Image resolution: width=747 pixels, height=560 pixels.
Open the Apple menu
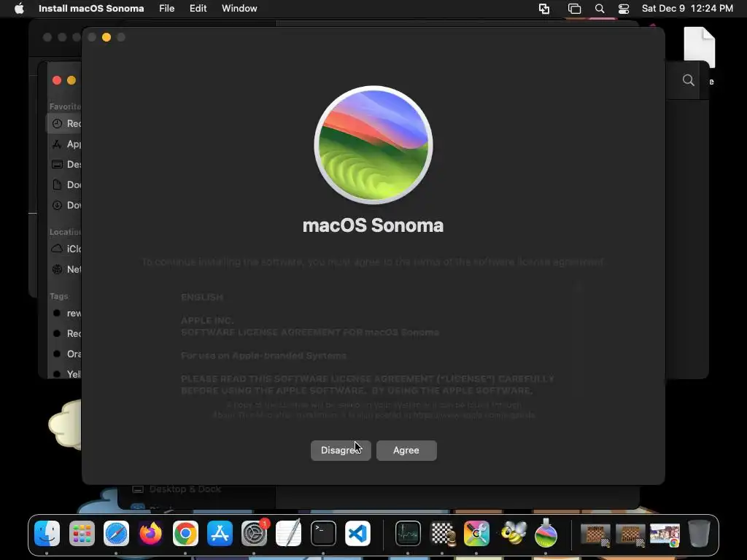pos(19,9)
